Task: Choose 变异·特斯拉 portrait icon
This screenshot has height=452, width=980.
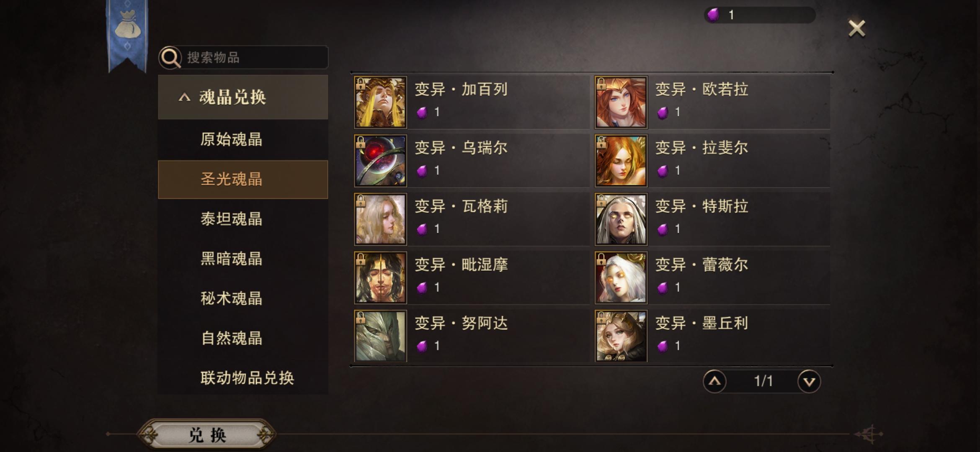Action: coord(621,219)
